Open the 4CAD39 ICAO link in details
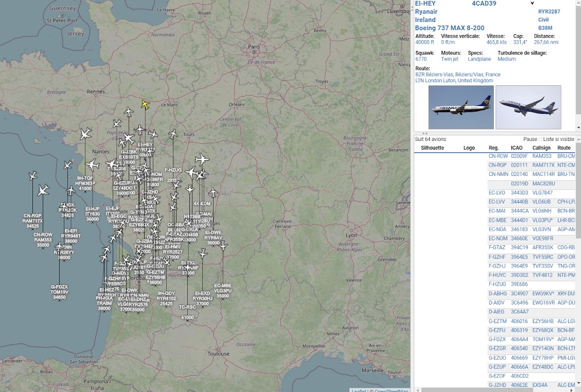 (484, 3)
